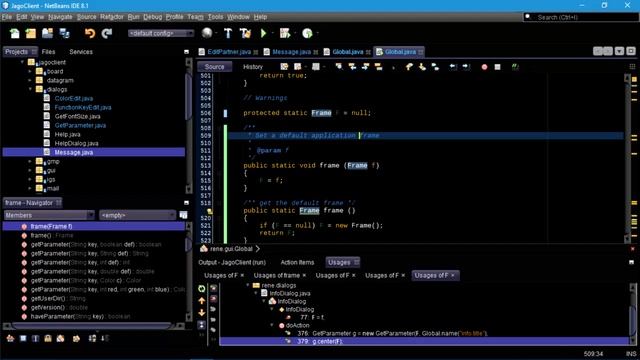Screen dimensions: 640x360
Task: Open the default config dropdown
Action: point(161,33)
